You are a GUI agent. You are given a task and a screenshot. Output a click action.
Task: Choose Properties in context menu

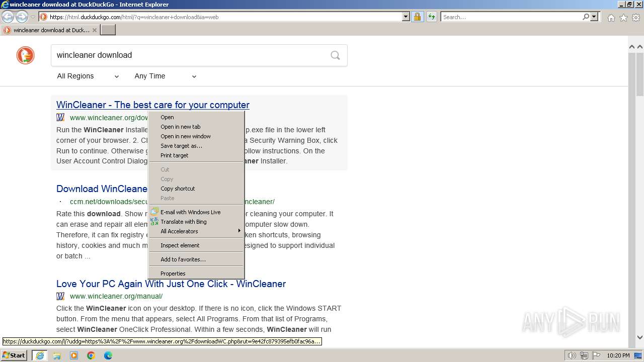196,274
